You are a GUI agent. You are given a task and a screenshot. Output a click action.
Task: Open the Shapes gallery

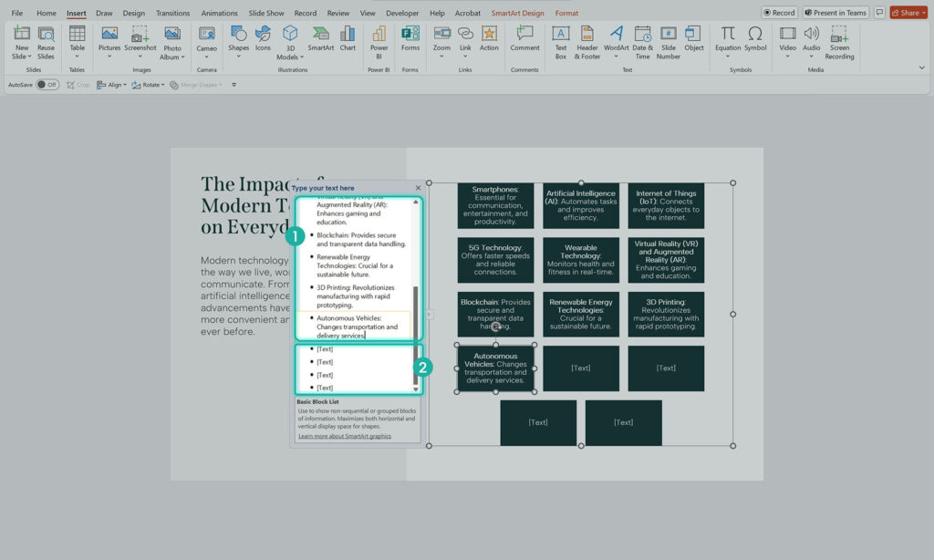click(x=238, y=42)
